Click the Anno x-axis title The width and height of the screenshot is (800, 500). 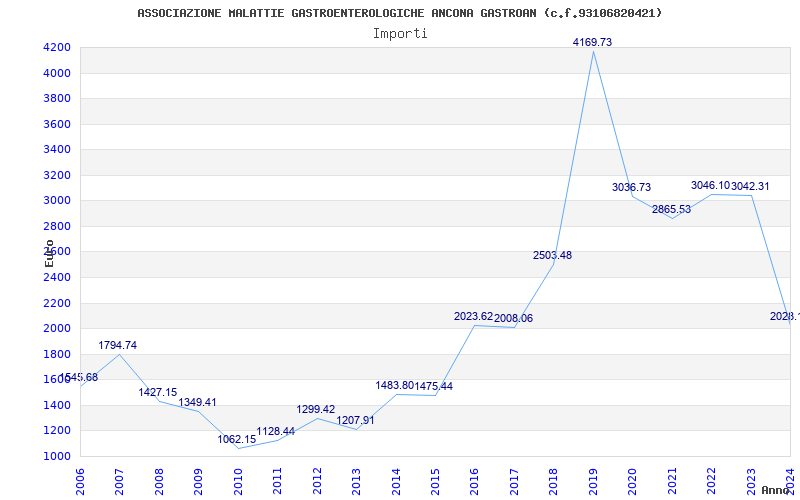776,490
